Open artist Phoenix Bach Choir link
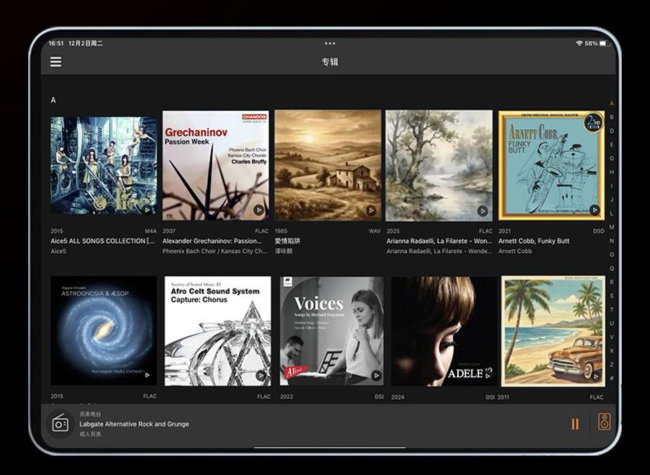 tap(190, 251)
